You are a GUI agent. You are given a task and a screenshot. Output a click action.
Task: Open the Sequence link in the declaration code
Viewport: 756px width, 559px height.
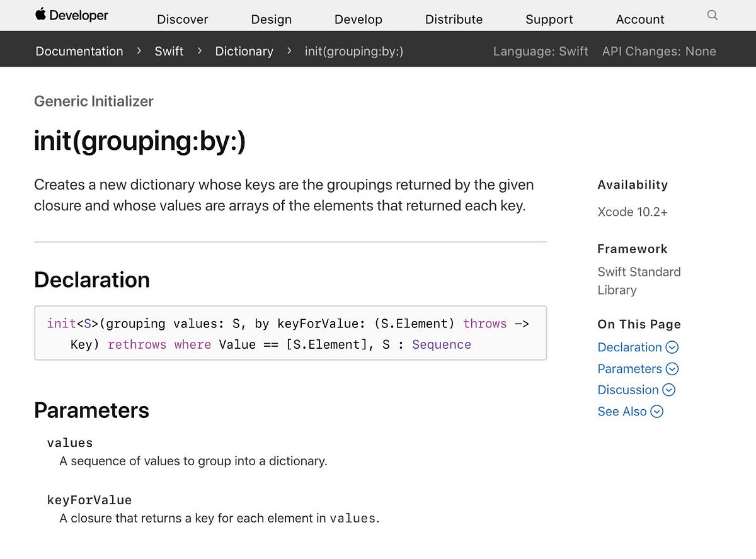441,344
